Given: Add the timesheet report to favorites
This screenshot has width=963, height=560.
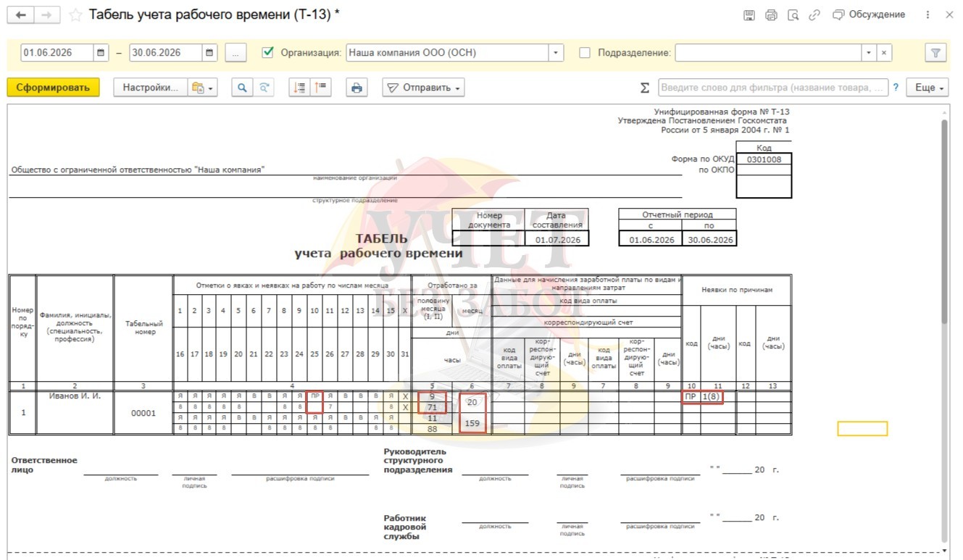Looking at the screenshot, I should [x=75, y=15].
